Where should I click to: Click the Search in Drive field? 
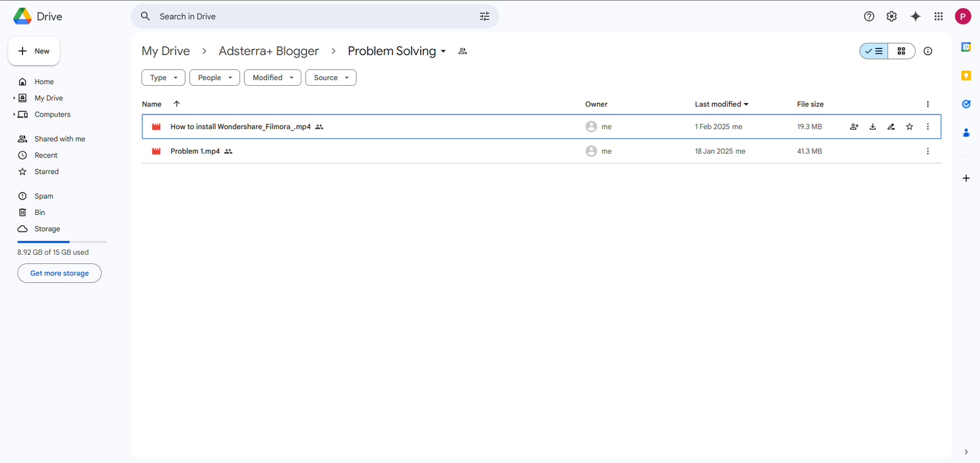pyautogui.click(x=315, y=17)
